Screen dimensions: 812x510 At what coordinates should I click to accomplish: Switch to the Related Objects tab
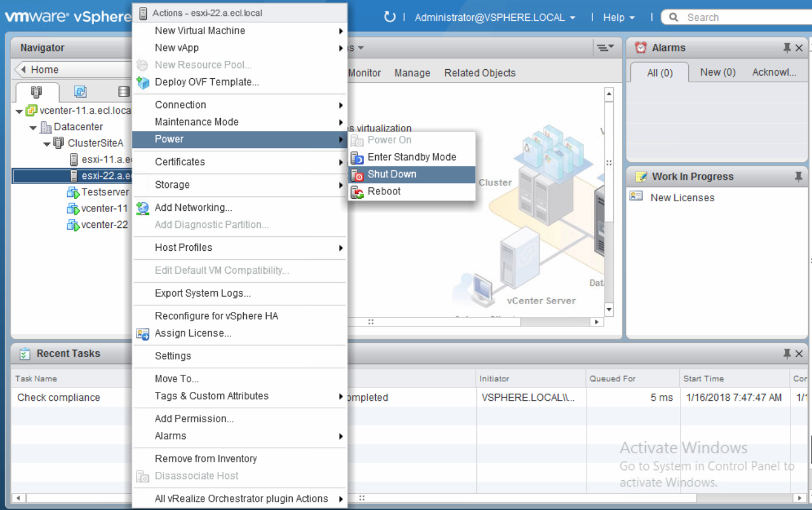click(480, 73)
